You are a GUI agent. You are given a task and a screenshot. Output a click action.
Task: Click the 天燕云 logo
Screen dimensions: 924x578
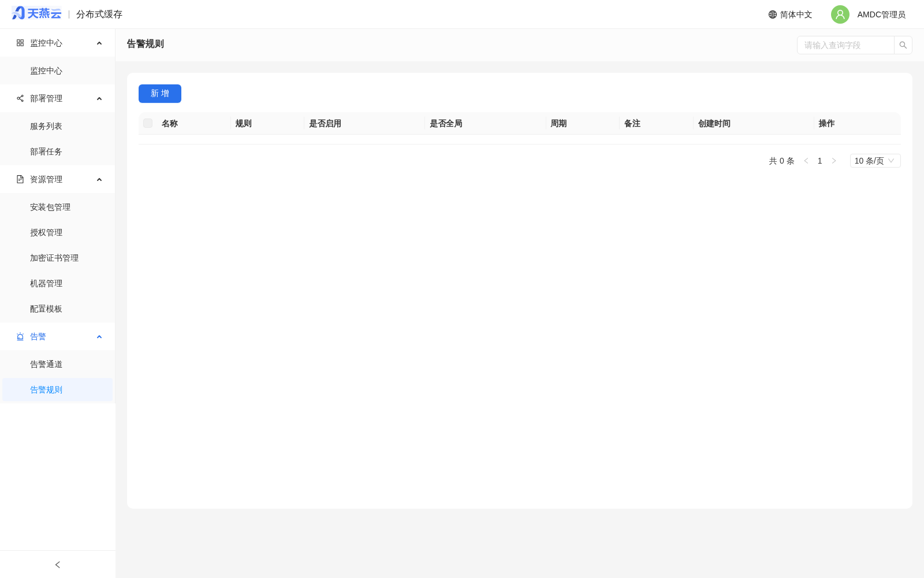click(36, 13)
